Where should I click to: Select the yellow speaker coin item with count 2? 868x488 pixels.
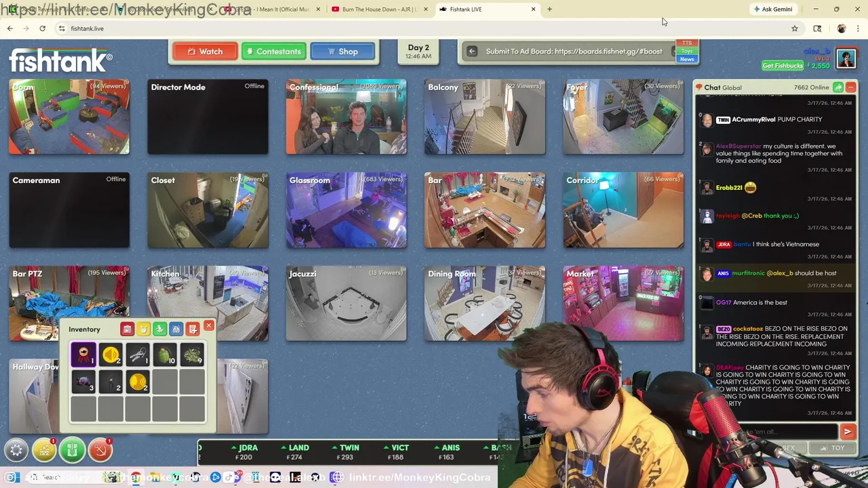[x=111, y=354]
